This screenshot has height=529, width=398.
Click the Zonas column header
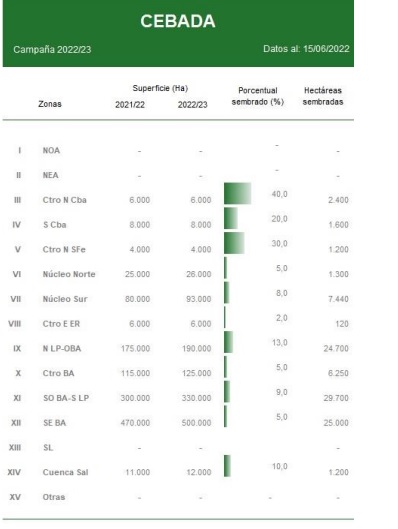(x=50, y=104)
